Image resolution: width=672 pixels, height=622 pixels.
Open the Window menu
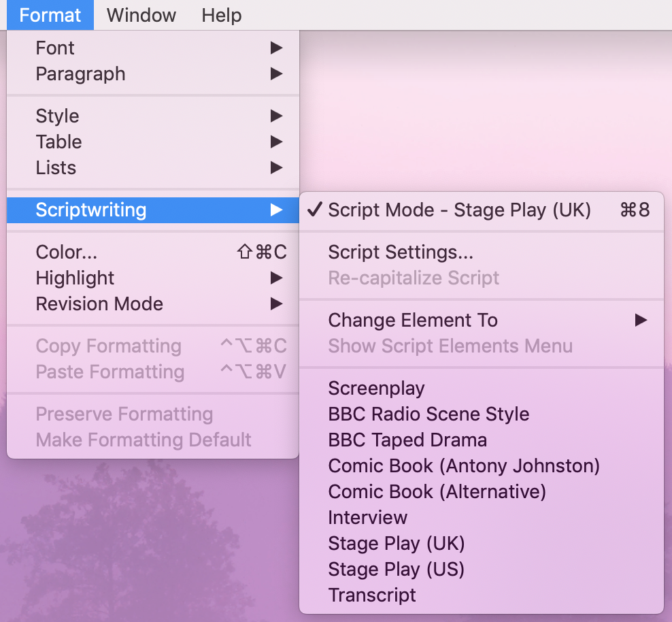pyautogui.click(x=141, y=15)
